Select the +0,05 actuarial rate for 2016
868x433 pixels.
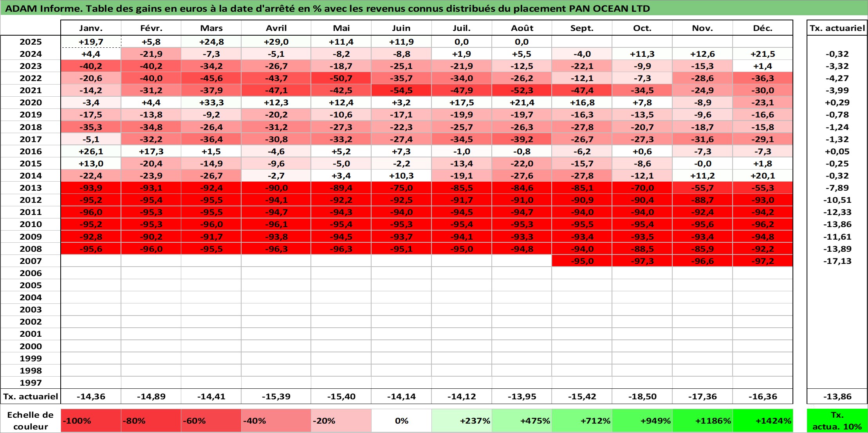click(837, 152)
